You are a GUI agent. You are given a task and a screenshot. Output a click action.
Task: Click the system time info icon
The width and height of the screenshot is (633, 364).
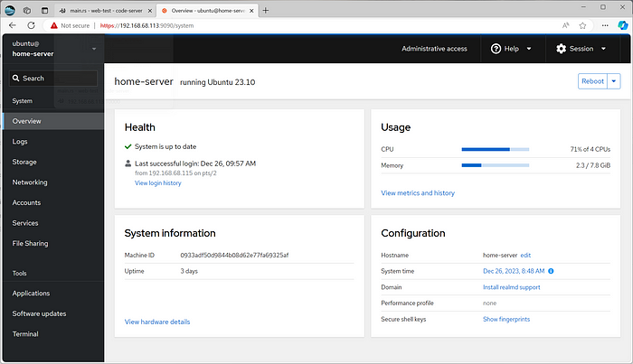coord(551,271)
